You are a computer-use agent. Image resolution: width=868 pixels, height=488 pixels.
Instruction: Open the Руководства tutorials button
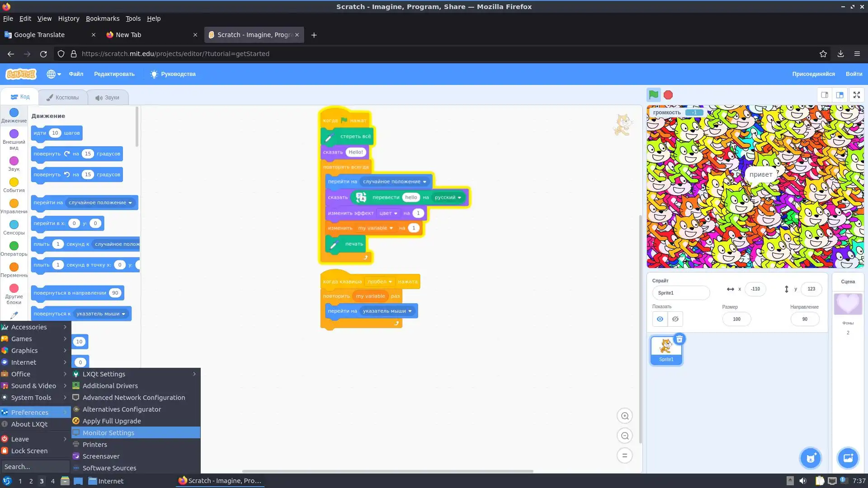pos(173,74)
